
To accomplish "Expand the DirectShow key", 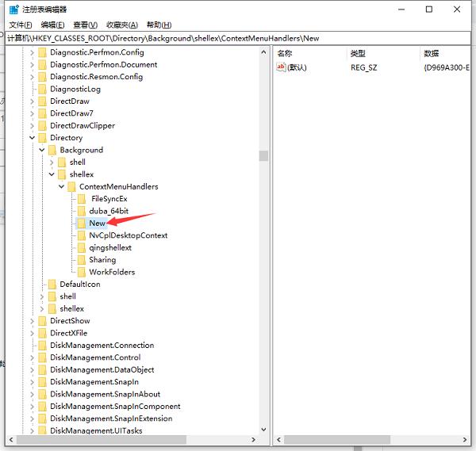I will click(x=32, y=321).
